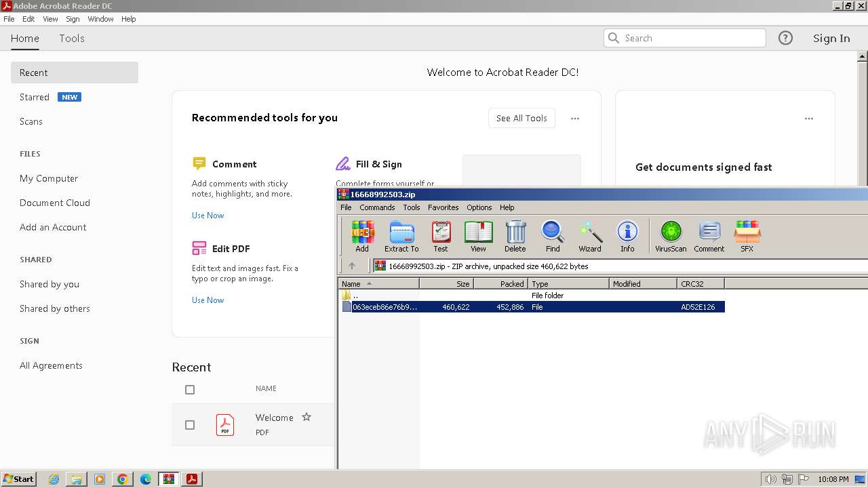
Task: Click the Comment tool icon in Acrobat
Action: 199,163
